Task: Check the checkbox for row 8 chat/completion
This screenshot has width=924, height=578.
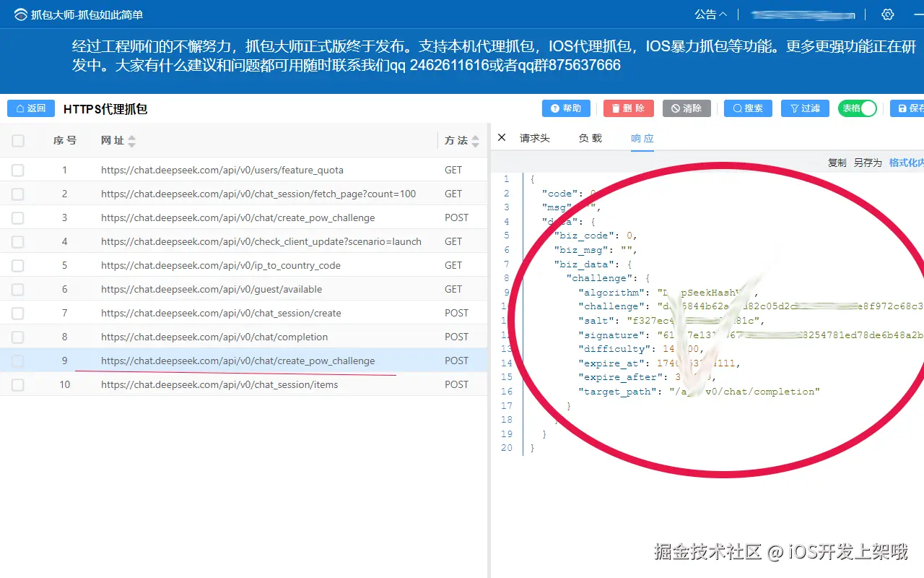Action: pos(18,337)
